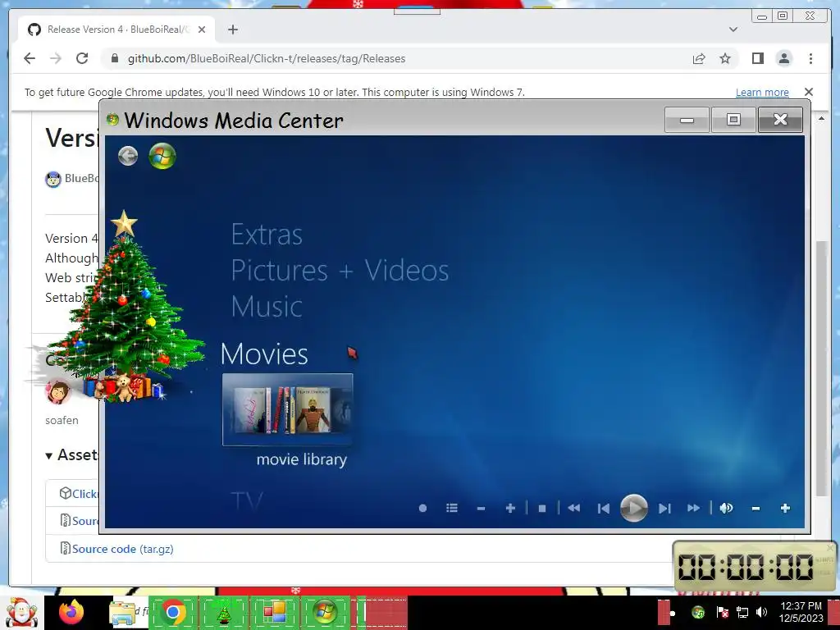The width and height of the screenshot is (840, 630).
Task: Select Extras menu item
Action: [x=267, y=235]
